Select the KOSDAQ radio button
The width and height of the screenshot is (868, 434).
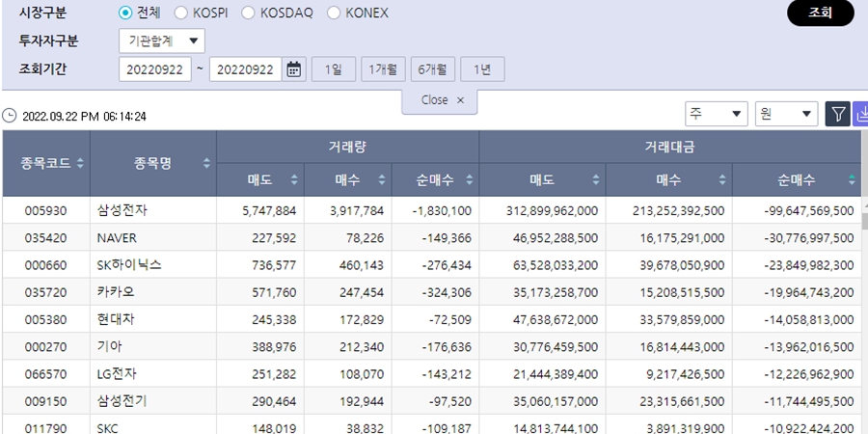coord(249,14)
